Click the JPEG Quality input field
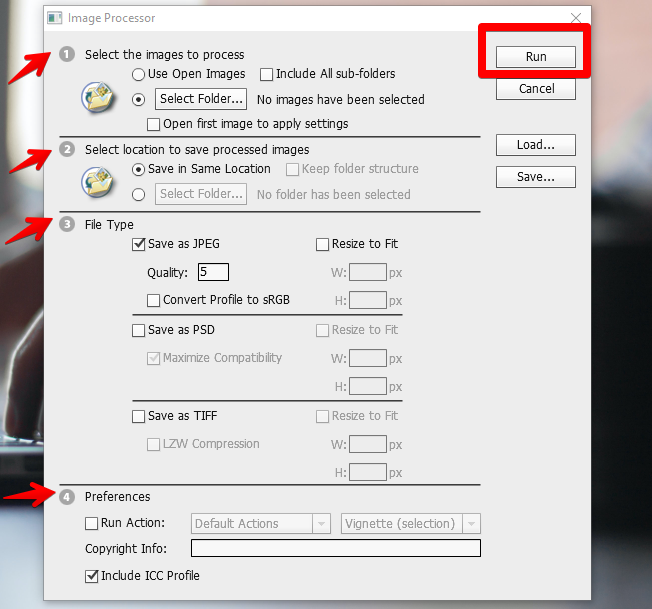Image resolution: width=652 pixels, height=609 pixels. [213, 272]
